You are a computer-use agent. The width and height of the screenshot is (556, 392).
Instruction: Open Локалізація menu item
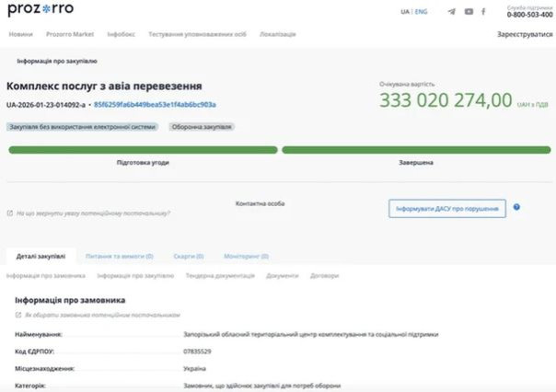point(278,34)
